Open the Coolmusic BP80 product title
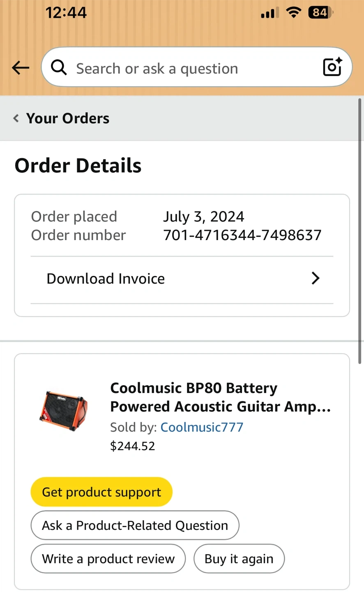Screen dimensions: 364x592 (220, 397)
